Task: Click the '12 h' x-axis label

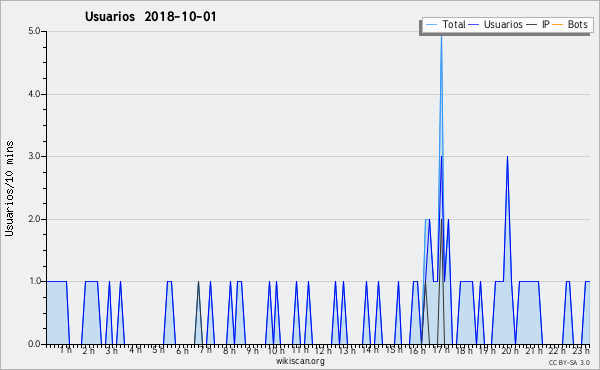Action: tap(323, 351)
